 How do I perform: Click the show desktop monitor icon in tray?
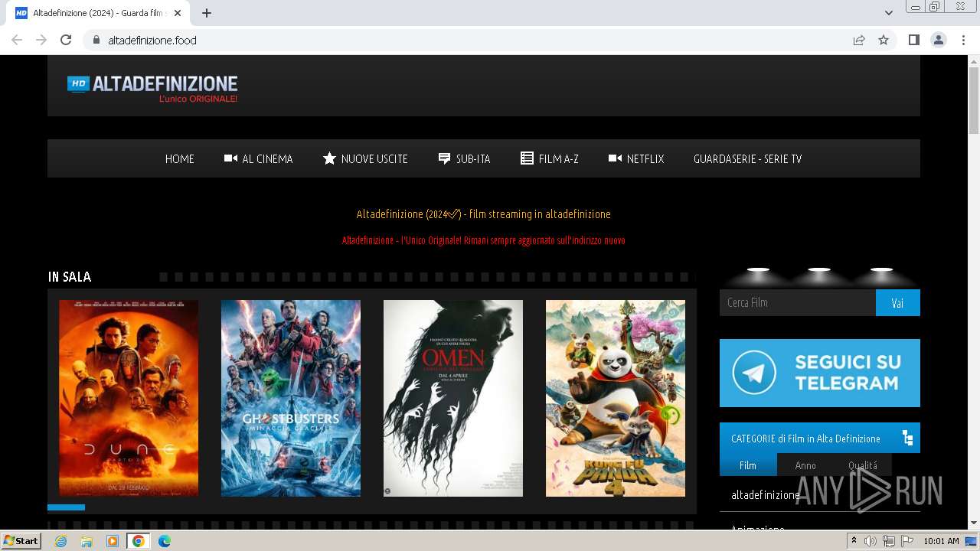tap(972, 541)
